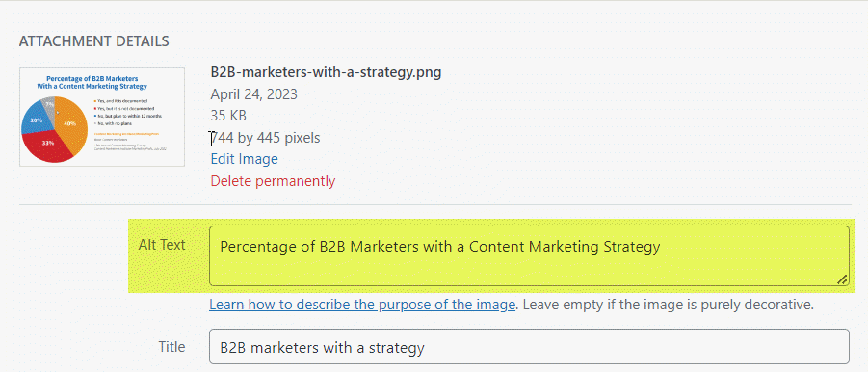
Task: Click the red Delete permanently link
Action: (273, 181)
